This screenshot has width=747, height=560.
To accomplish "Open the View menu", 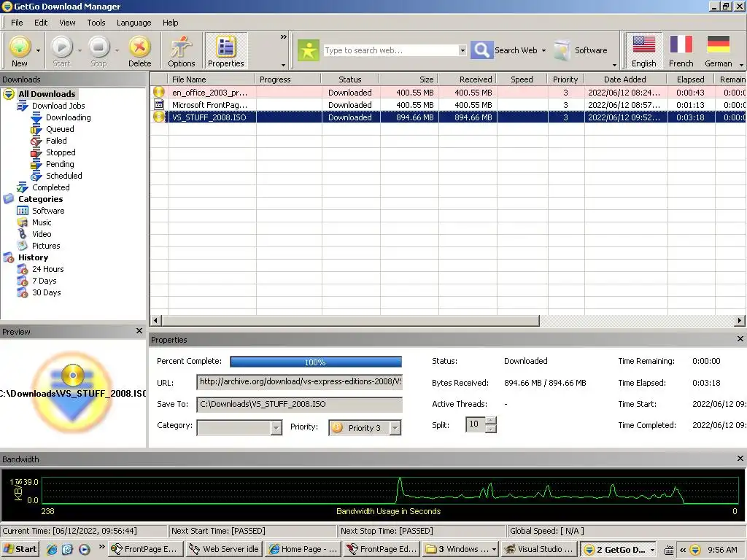I will pyautogui.click(x=67, y=23).
